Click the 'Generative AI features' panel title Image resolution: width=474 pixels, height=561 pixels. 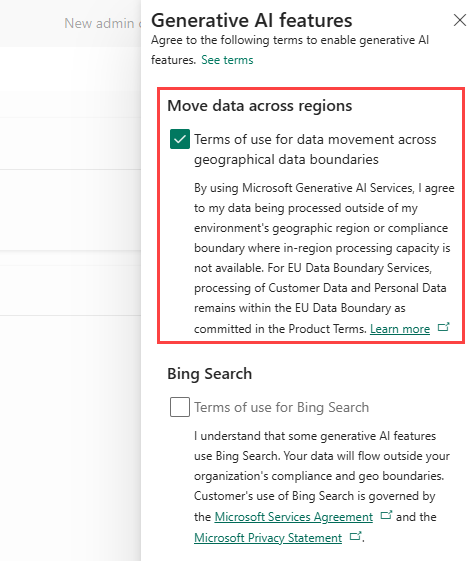click(x=251, y=20)
